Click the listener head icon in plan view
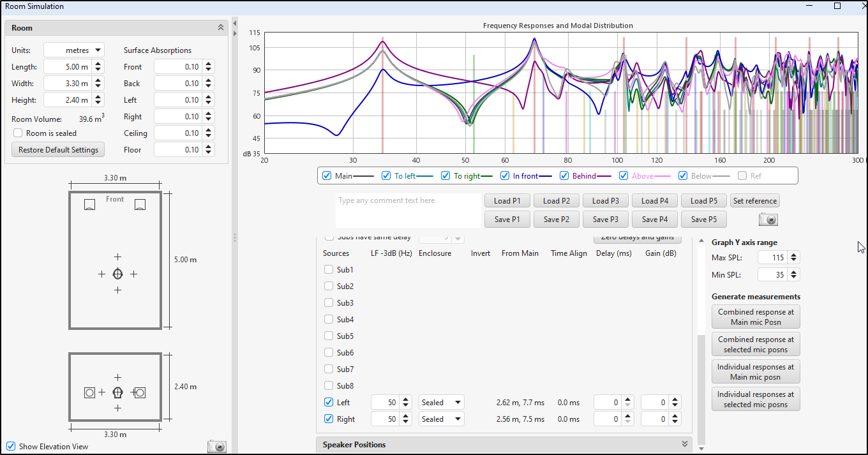Viewport: 868px width, 455px height. tap(117, 274)
